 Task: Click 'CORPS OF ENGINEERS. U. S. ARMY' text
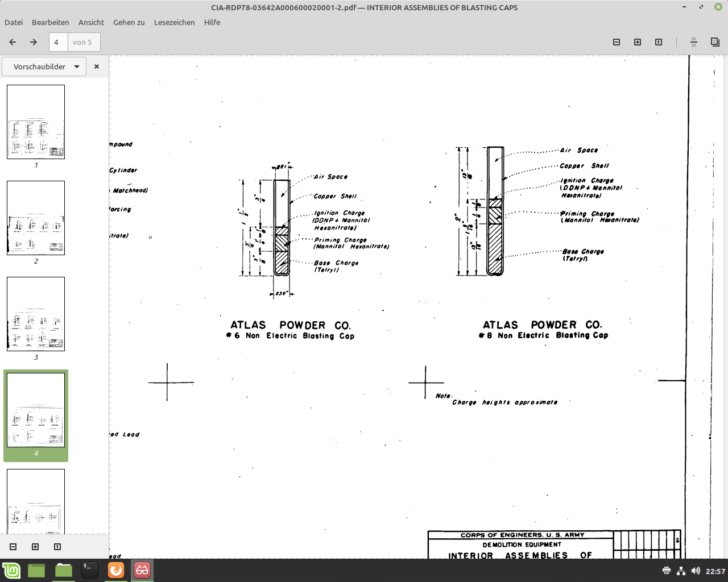pos(522,535)
